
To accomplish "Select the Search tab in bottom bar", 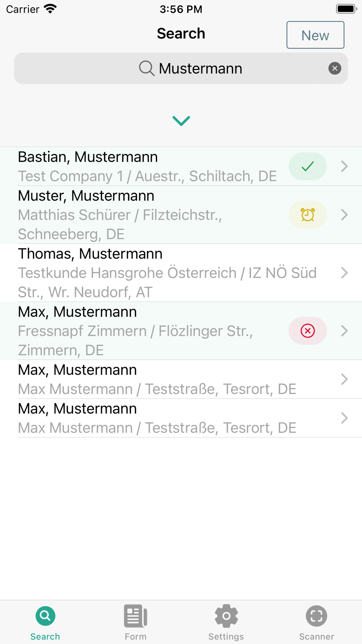I will (x=45, y=623).
